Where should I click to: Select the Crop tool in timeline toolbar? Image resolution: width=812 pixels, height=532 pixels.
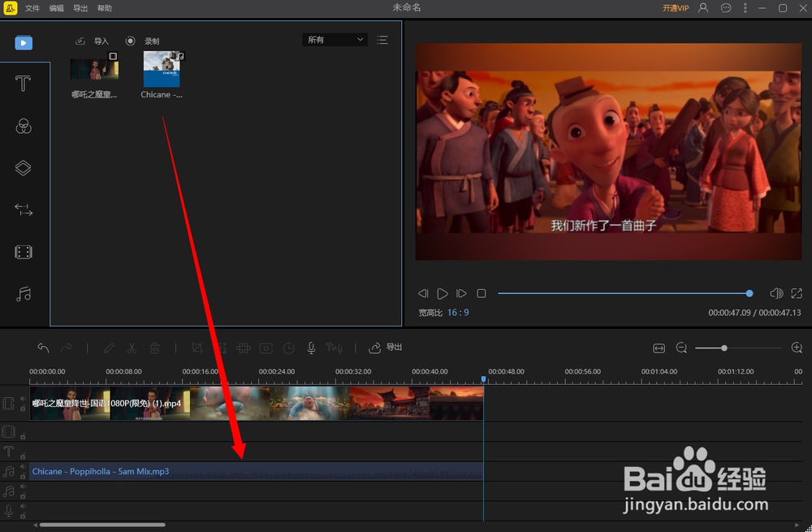click(197, 348)
